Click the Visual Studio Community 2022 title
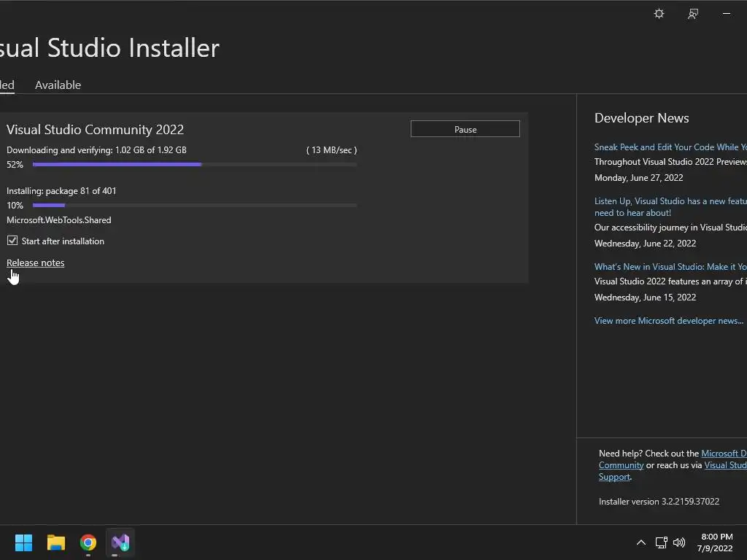Image resolution: width=747 pixels, height=560 pixels. click(x=96, y=130)
